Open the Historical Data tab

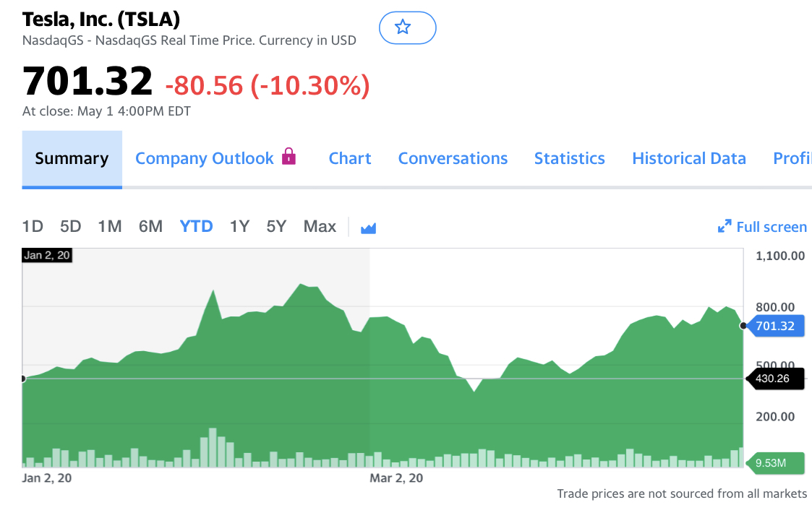[688, 159]
